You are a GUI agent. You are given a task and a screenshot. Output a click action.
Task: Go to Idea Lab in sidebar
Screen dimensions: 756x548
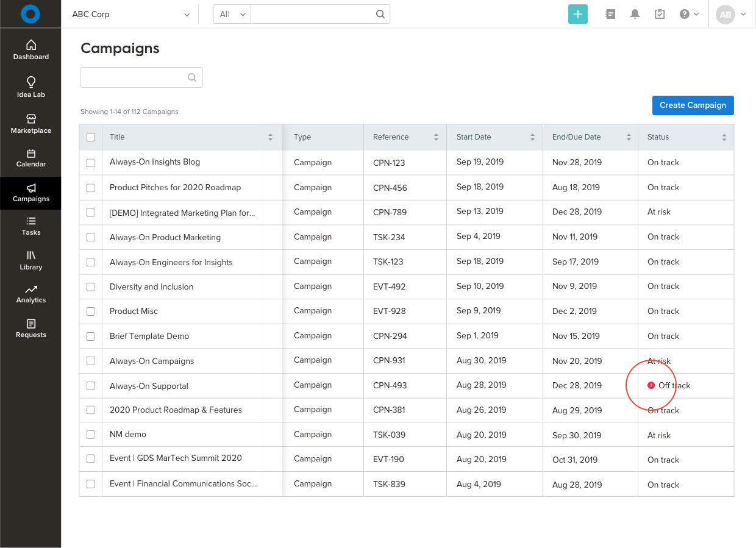[x=31, y=87]
